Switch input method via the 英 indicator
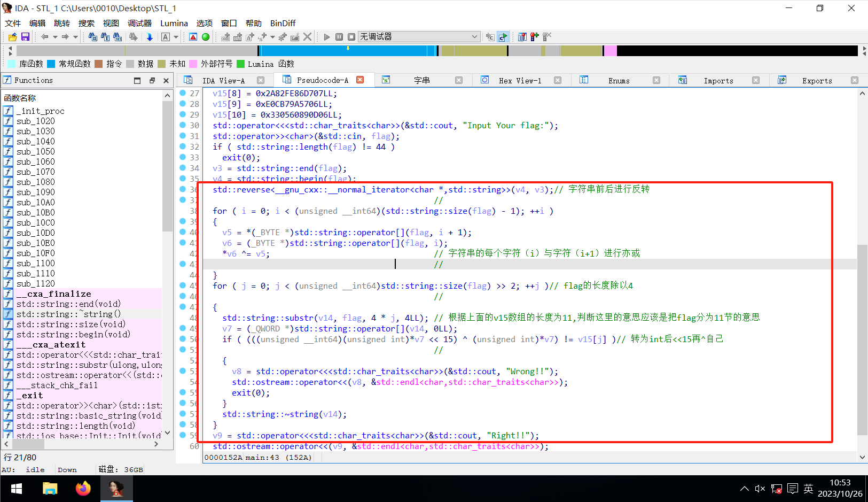 808,489
